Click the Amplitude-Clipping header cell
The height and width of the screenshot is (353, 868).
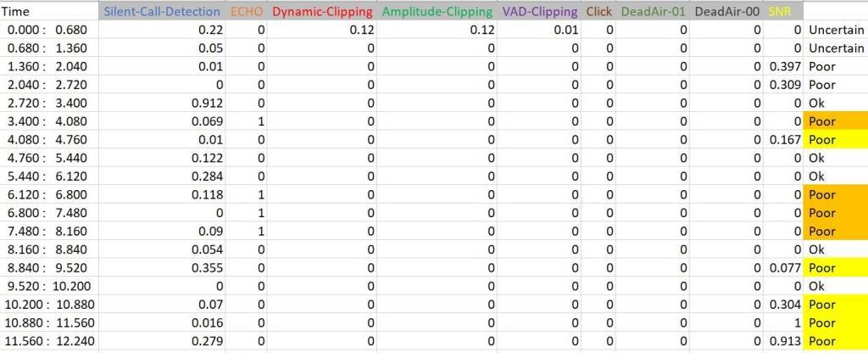(x=437, y=11)
